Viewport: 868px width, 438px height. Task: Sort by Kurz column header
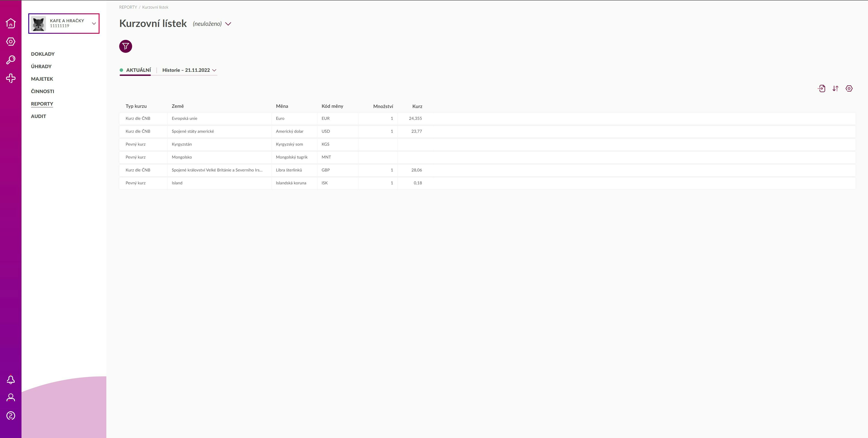(417, 106)
